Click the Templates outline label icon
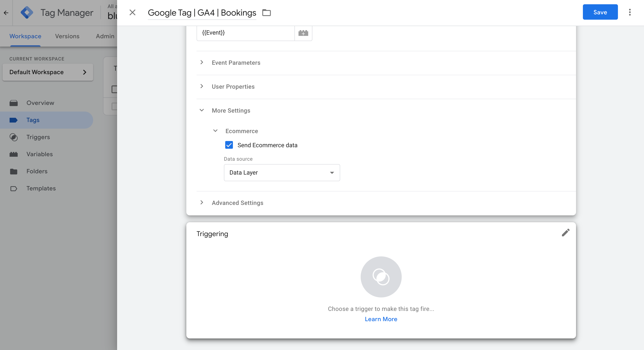This screenshot has width=644, height=350. 13,188
